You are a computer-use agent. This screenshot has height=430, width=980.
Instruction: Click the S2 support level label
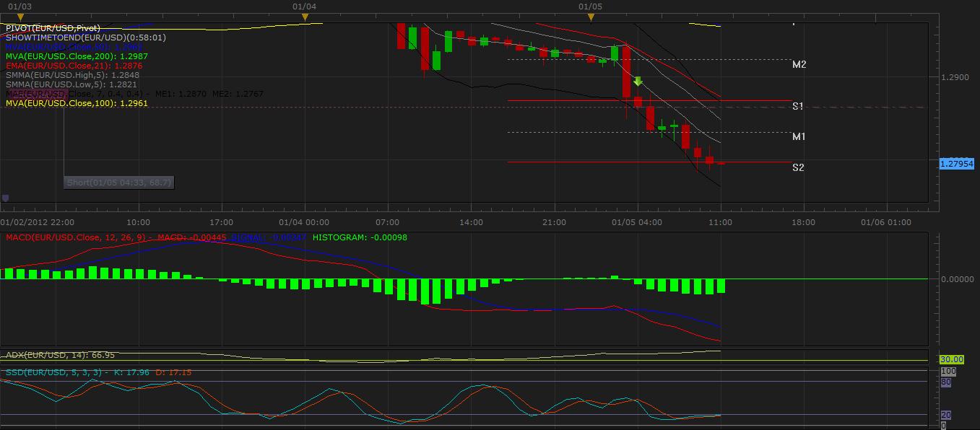pyautogui.click(x=798, y=167)
